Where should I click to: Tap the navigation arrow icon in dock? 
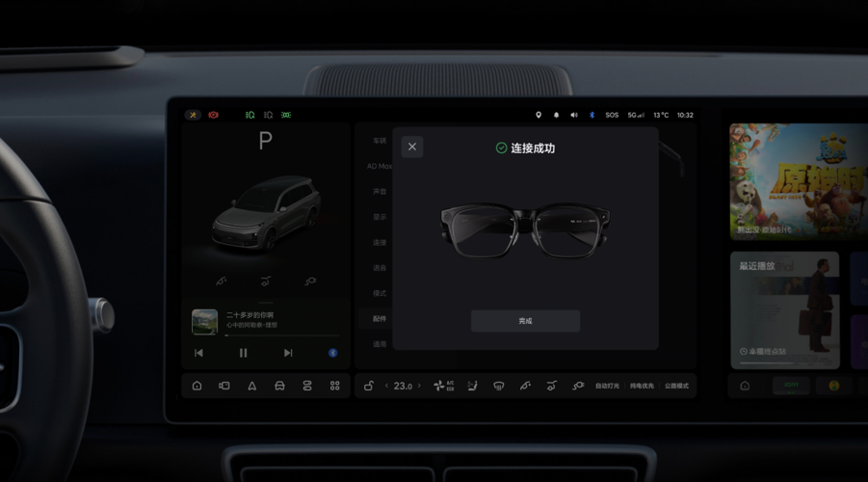pyautogui.click(x=251, y=386)
